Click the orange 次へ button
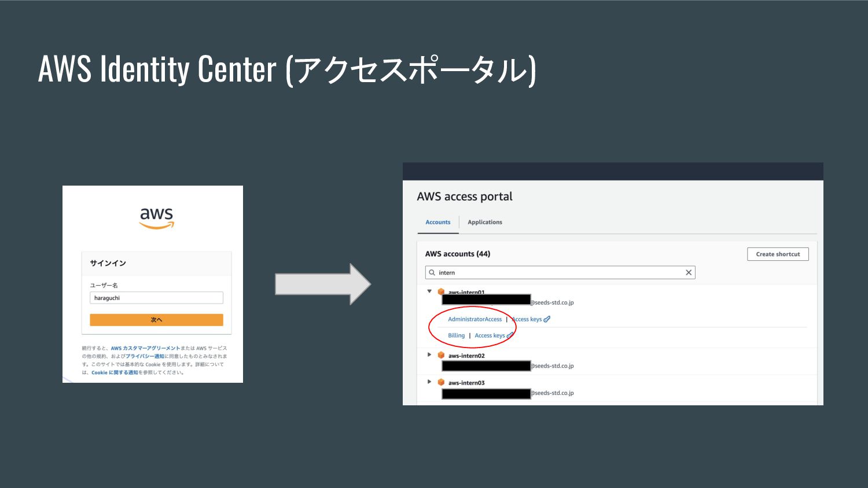Screen dimensions: 868x488 tap(156, 320)
